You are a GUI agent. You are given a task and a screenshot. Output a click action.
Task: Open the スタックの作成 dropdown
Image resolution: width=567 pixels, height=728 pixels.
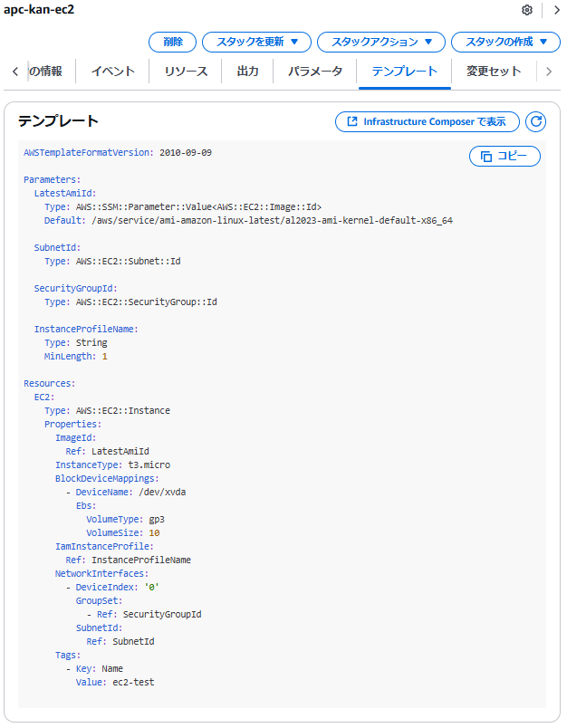[x=505, y=42]
